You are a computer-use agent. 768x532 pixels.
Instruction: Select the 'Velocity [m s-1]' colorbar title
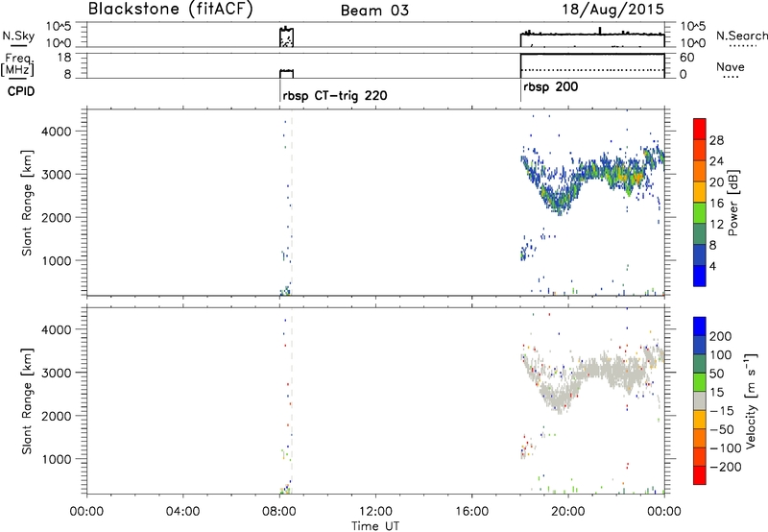click(751, 400)
